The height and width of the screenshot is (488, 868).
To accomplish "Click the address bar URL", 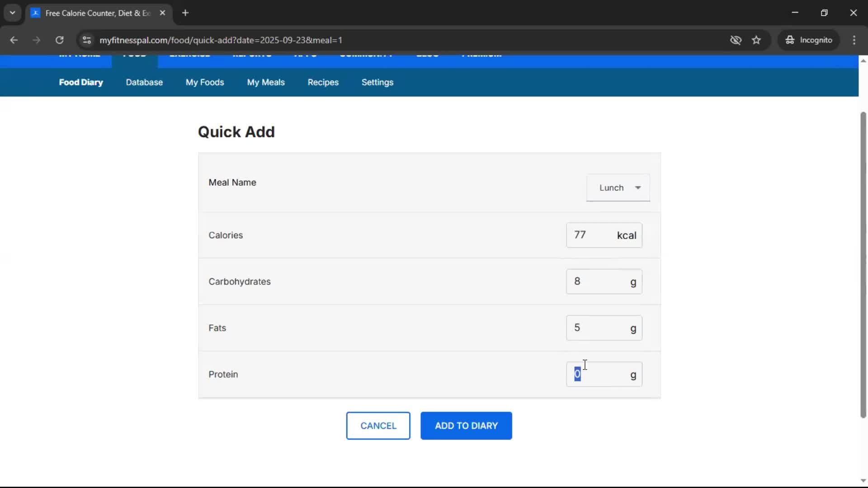I will tap(221, 40).
